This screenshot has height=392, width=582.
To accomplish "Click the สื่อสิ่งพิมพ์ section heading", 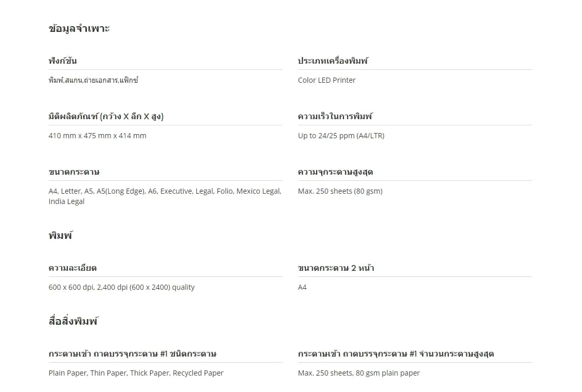I will coord(73,322).
